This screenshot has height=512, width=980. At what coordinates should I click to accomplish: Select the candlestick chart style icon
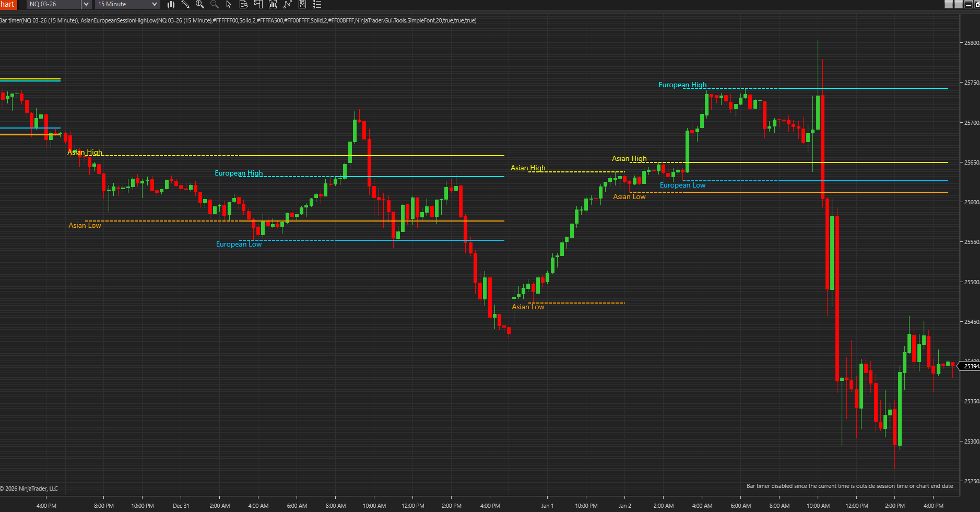(171, 4)
